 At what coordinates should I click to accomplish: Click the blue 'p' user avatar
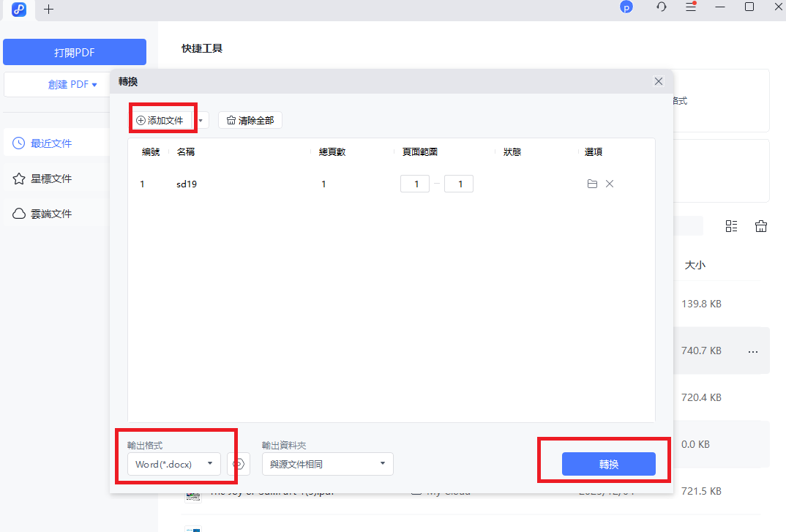click(626, 7)
